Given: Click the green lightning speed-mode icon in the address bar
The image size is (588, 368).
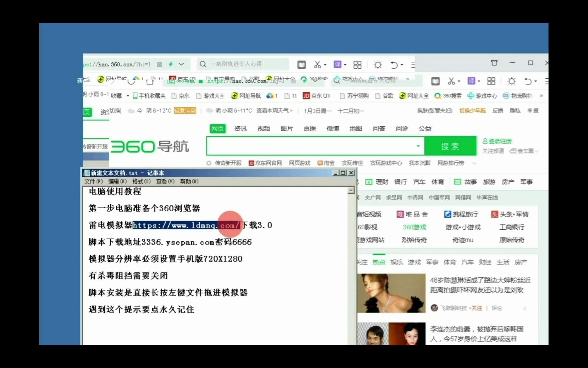Looking at the screenshot, I should click(x=171, y=64).
